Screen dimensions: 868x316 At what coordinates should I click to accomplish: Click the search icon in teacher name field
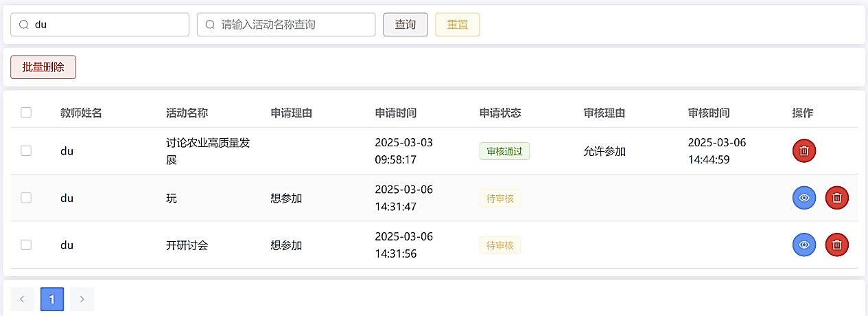click(24, 25)
